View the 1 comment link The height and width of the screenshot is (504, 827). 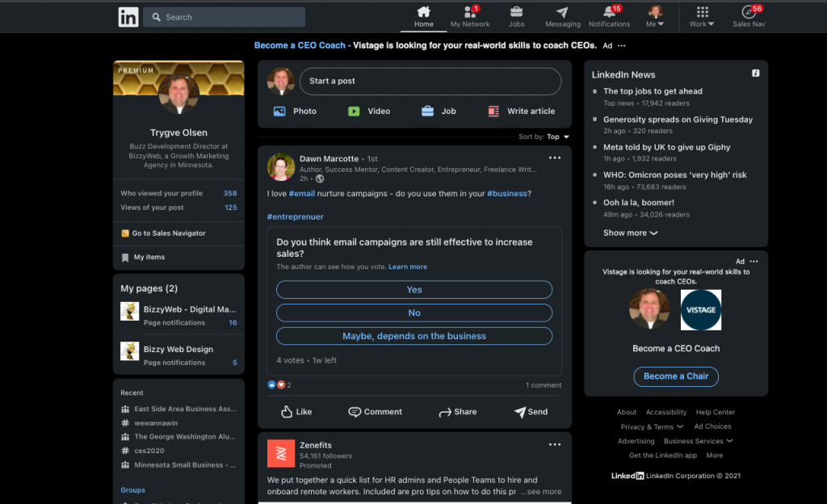click(544, 385)
